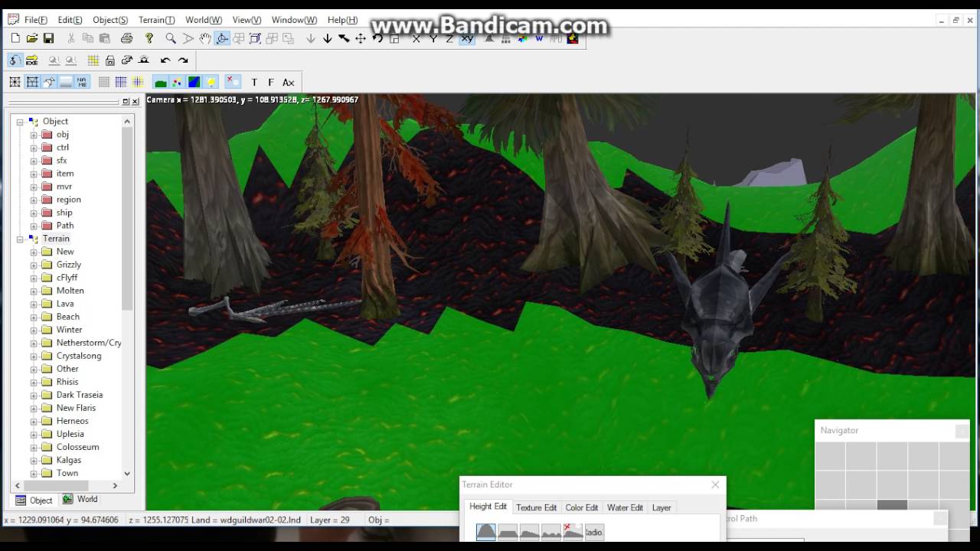
Task: Open the Terrain menu
Action: 156,20
